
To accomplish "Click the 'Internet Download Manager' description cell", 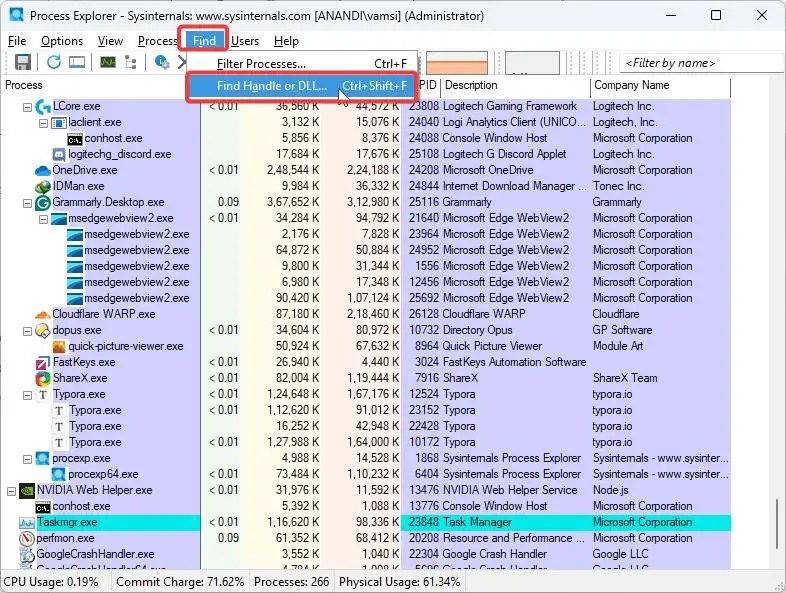I will click(514, 186).
